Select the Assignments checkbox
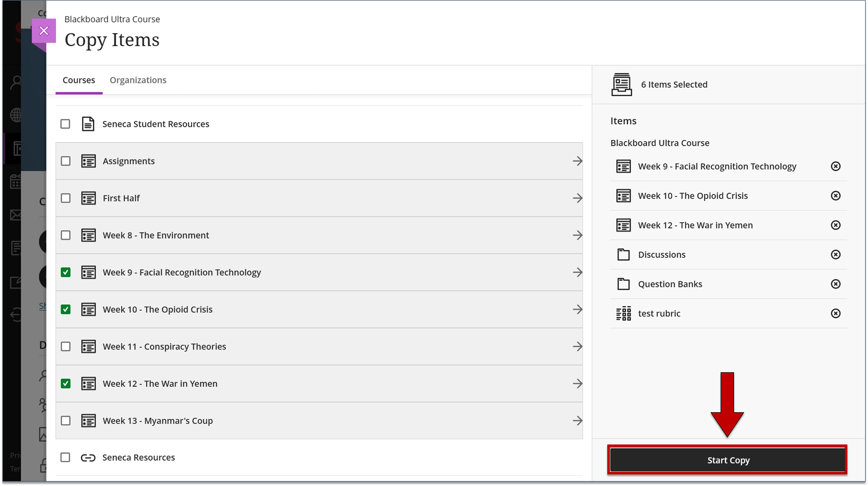Screen dimensions: 868x486 (x=66, y=161)
